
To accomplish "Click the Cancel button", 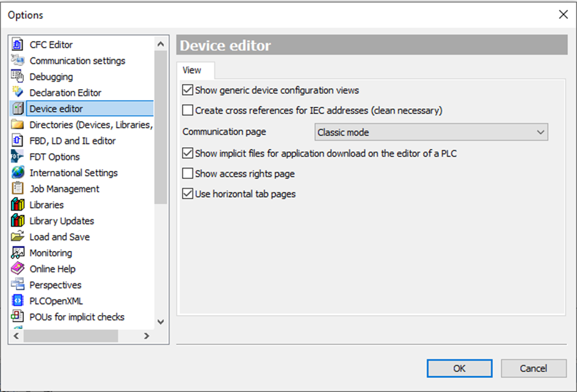I will click(x=534, y=368).
